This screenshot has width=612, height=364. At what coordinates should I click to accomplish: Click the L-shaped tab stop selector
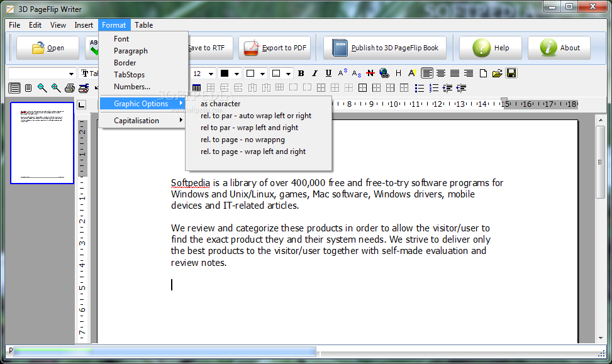click(x=82, y=104)
